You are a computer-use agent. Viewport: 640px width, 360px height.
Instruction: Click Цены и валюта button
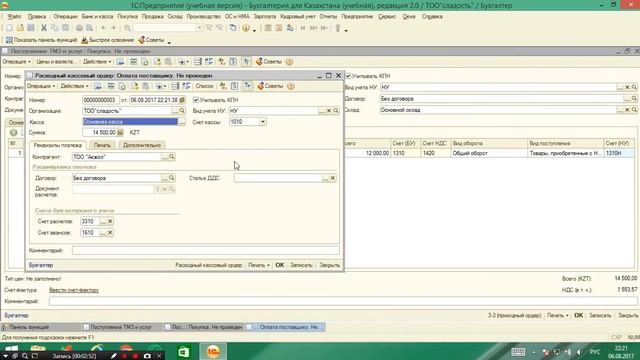[x=56, y=62]
